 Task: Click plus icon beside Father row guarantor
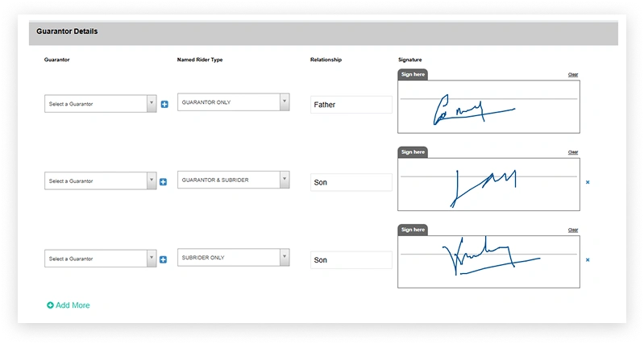164,104
